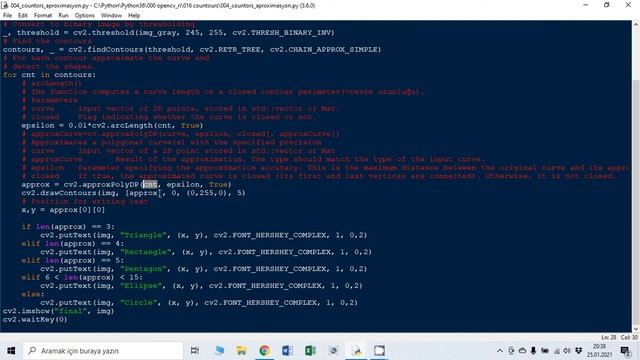Click the 'else:' line in code
The width and height of the screenshot is (640, 360).
[33, 294]
